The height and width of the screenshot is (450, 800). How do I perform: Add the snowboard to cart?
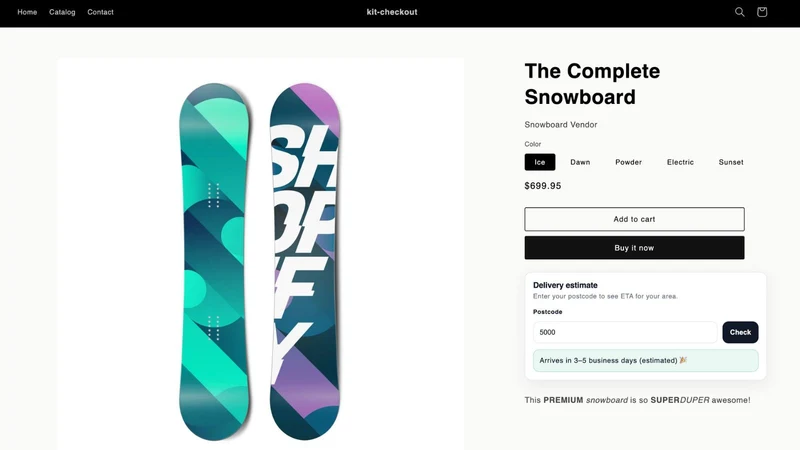pos(634,219)
